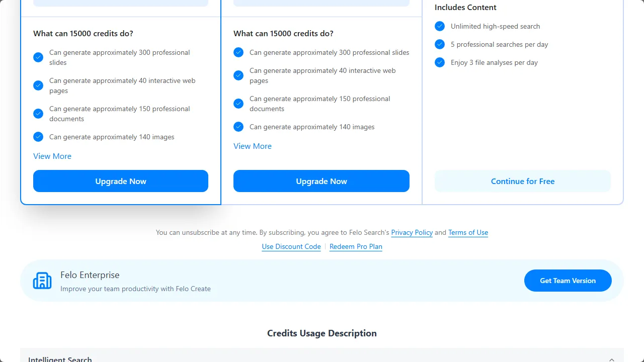Click 'What can 15000 credits do?' heading in middle plan
Screen dimensions: 644x362
[x=283, y=33]
